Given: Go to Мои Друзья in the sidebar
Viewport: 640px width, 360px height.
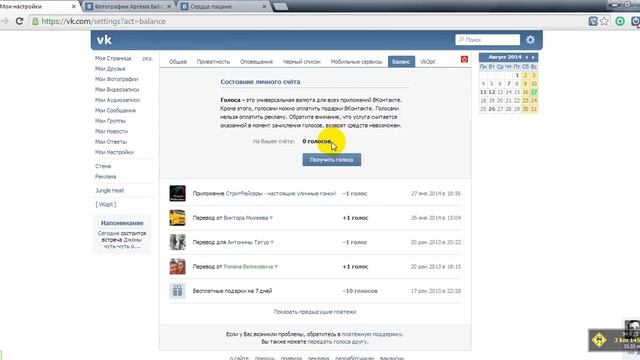Looking at the screenshot, I should [110, 69].
